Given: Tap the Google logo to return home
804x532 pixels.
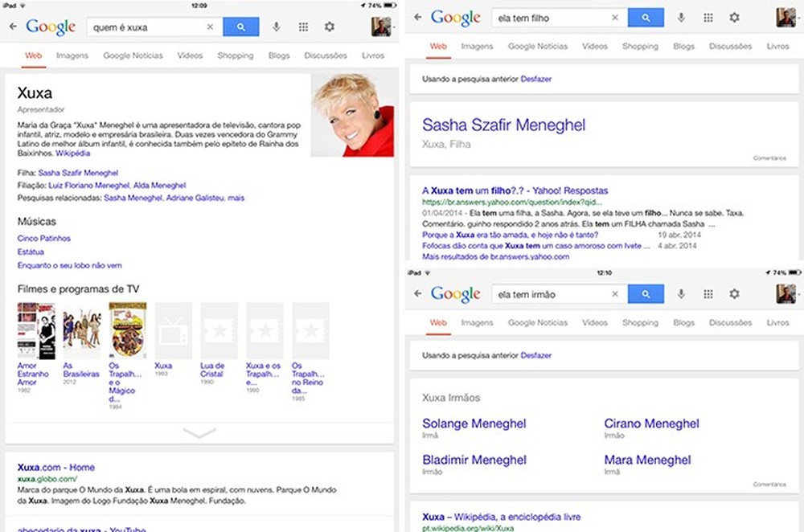Looking at the screenshot, I should (x=50, y=27).
